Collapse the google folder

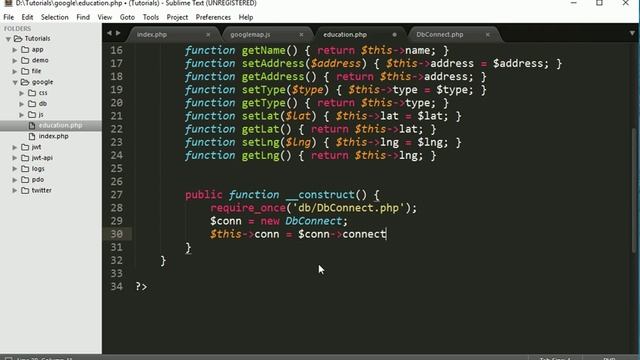click(x=15, y=82)
